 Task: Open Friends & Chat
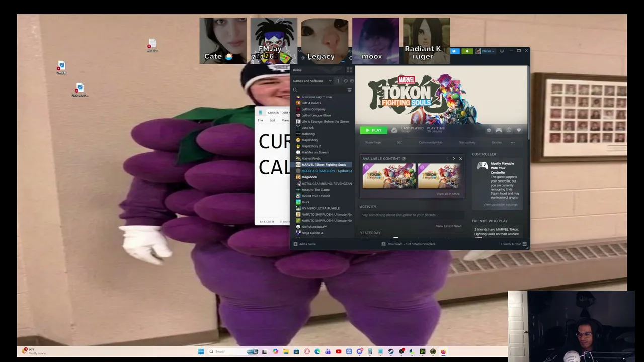click(514, 244)
